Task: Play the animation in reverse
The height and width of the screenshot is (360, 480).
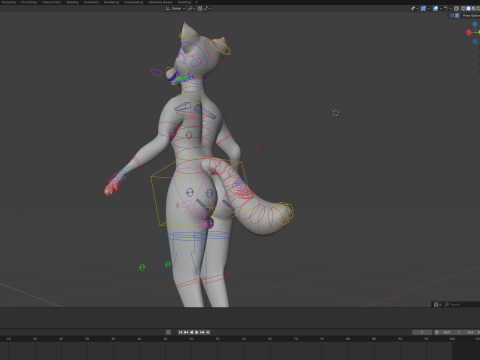Action: tap(191, 332)
